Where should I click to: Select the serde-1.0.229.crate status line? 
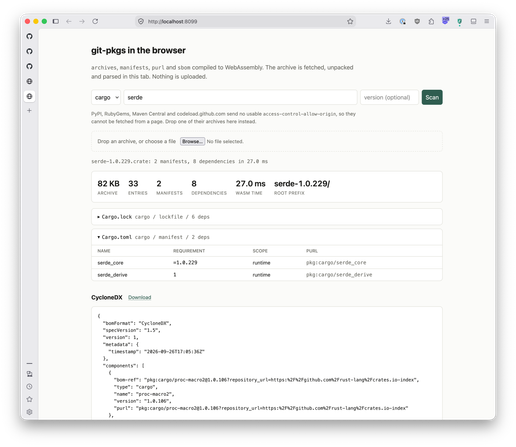pos(179,161)
